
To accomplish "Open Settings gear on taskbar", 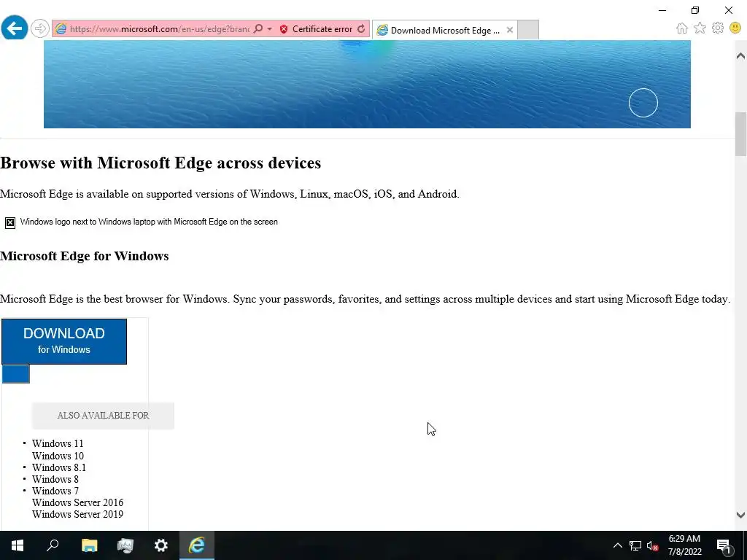I will (161, 545).
